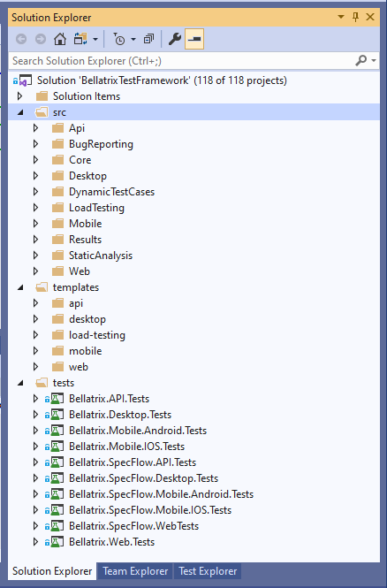Select the BellatrixTestFramework solution node
Screen dimensions: 387x588
click(x=162, y=80)
